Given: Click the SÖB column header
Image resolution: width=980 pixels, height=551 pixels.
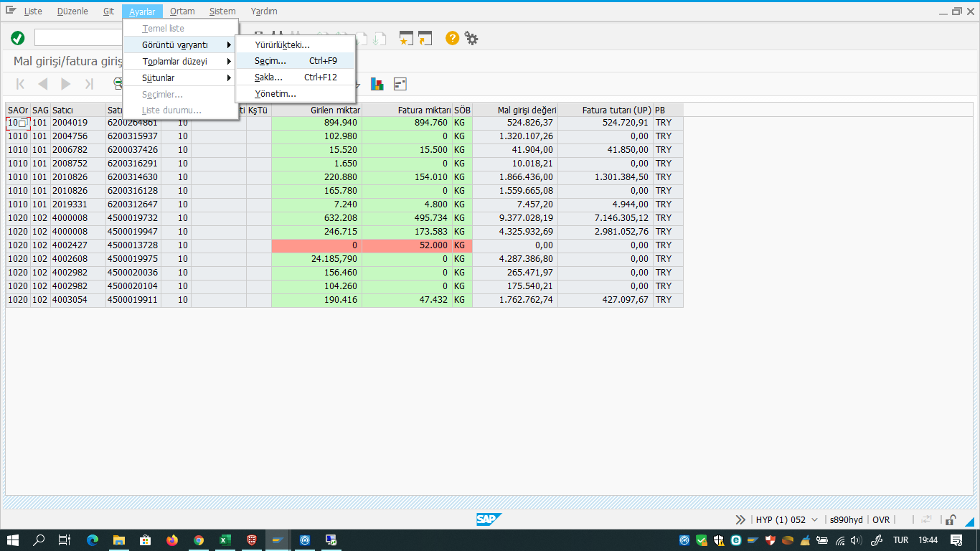Looking at the screenshot, I should tap(462, 110).
